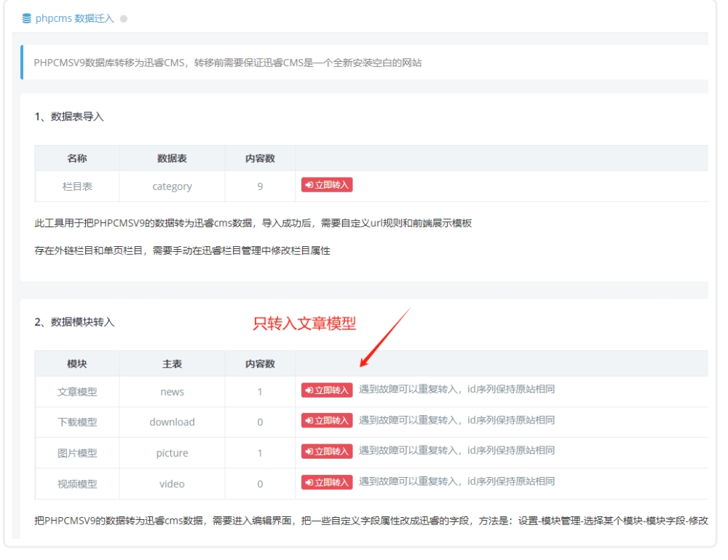Select the picture main table cell
The image size is (728, 560).
(172, 453)
